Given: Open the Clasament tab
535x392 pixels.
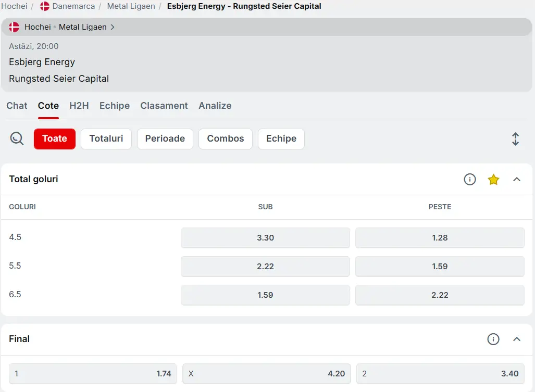Looking at the screenshot, I should click(x=164, y=106).
